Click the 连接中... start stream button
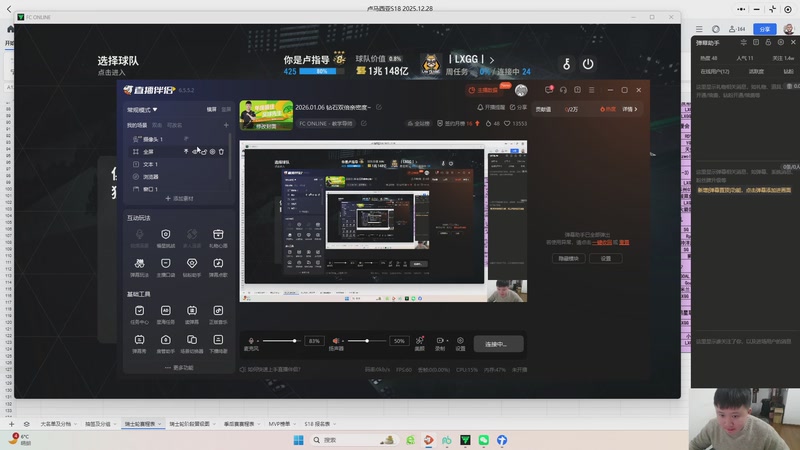This screenshot has height=450, width=800. (498, 344)
